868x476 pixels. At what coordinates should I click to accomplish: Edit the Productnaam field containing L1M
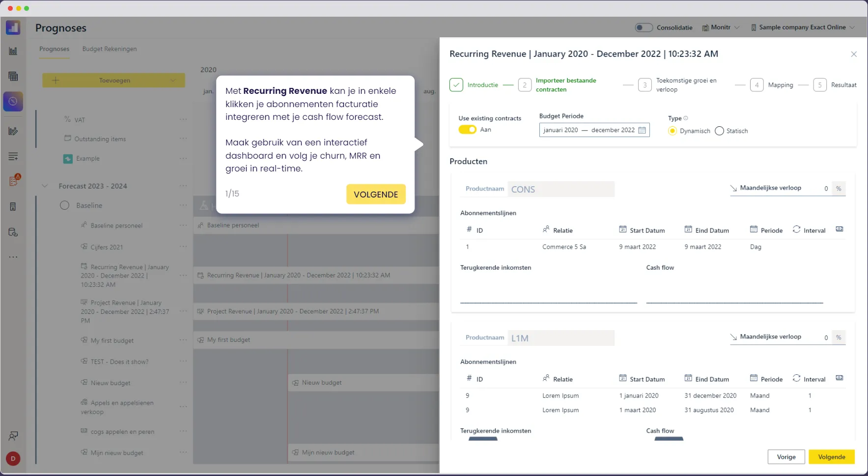(561, 338)
